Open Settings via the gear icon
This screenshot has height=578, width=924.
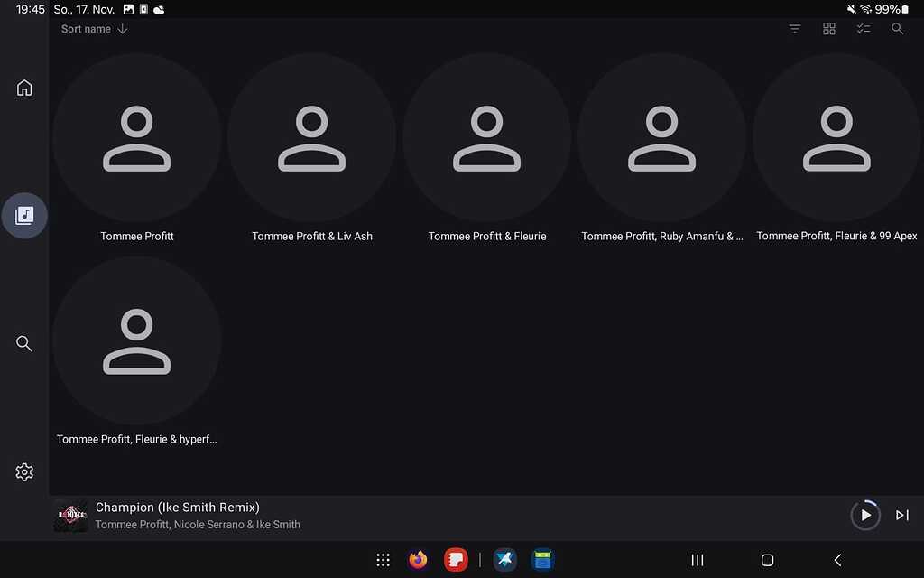[24, 471]
